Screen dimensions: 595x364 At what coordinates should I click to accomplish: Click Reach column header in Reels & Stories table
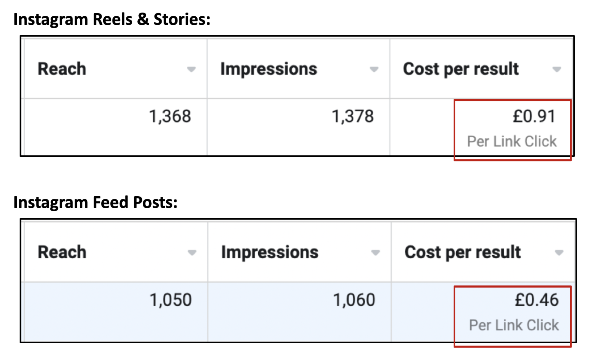tap(62, 69)
